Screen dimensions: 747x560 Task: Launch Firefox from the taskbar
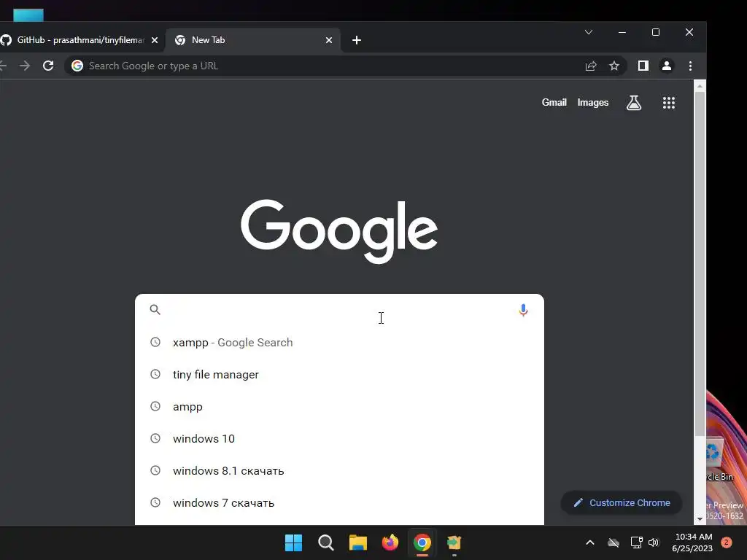(390, 542)
